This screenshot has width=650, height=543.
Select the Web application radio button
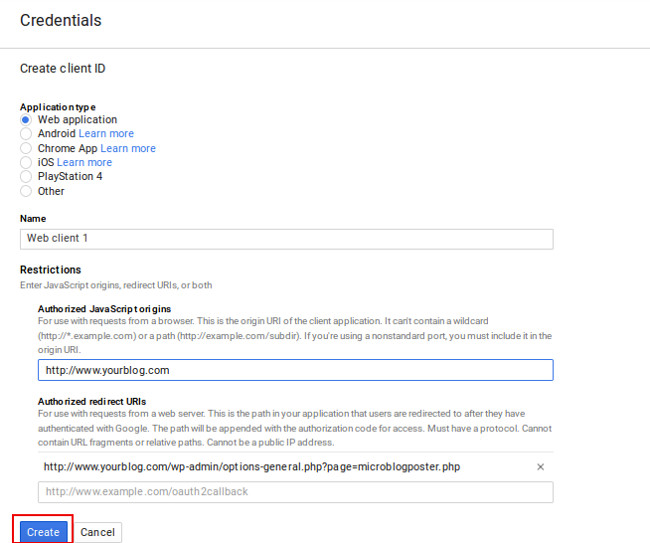(26, 120)
